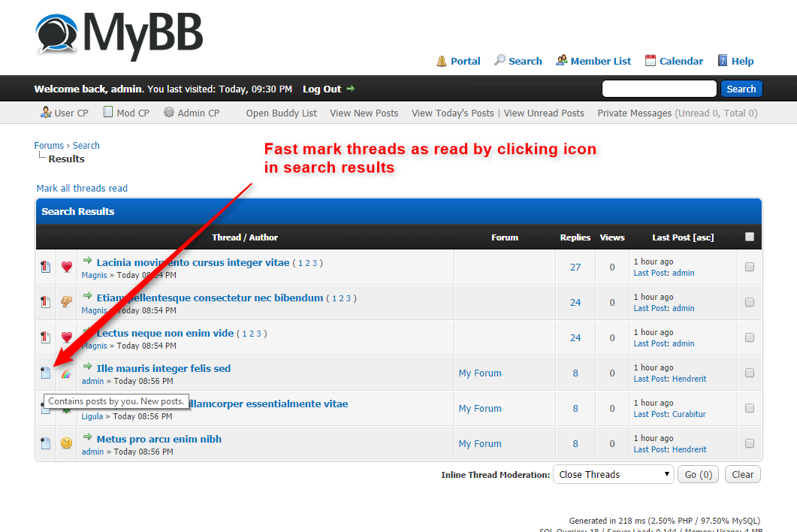This screenshot has height=532, width=797.
Task: Click green arrow beside Log Out
Action: pos(350,89)
